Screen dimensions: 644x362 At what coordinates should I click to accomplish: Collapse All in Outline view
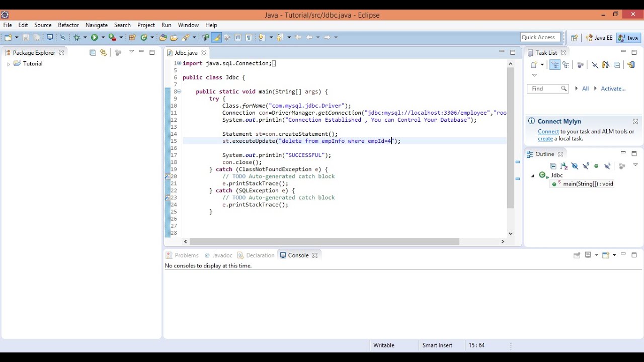click(553, 166)
